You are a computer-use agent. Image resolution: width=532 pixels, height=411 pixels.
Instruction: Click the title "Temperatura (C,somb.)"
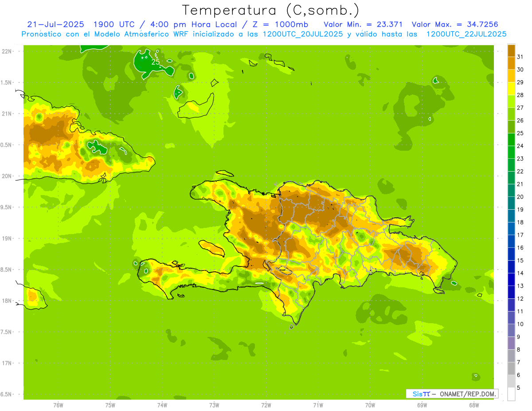[271, 10]
